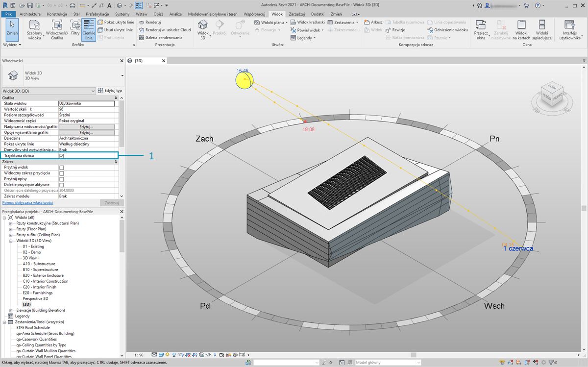This screenshot has height=367, width=588.
Task: Click Edytuj for Opcje wyświetlania grafiki
Action: point(86,132)
